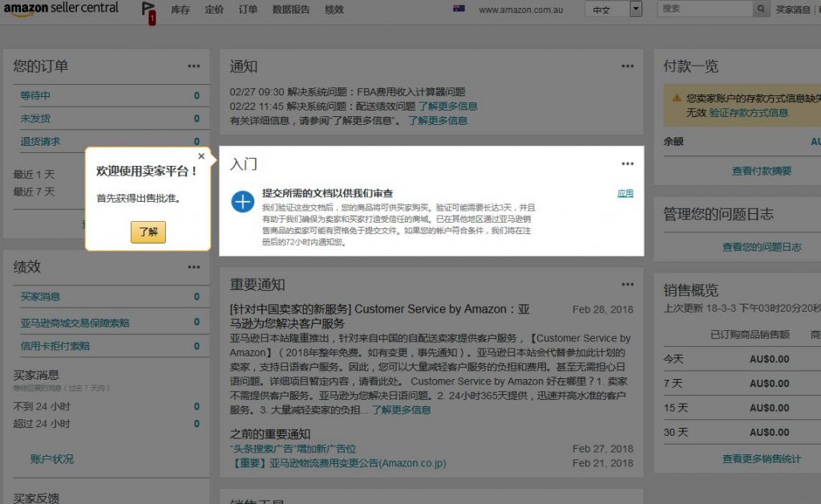
Task: Open the 数据报告 menu
Action: pos(291,10)
